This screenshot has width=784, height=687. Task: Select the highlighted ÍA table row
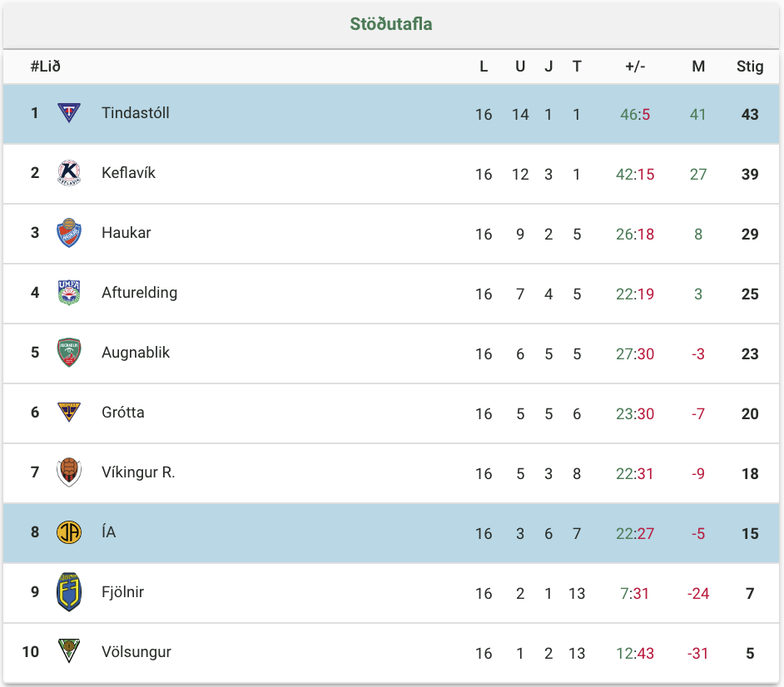[391, 533]
